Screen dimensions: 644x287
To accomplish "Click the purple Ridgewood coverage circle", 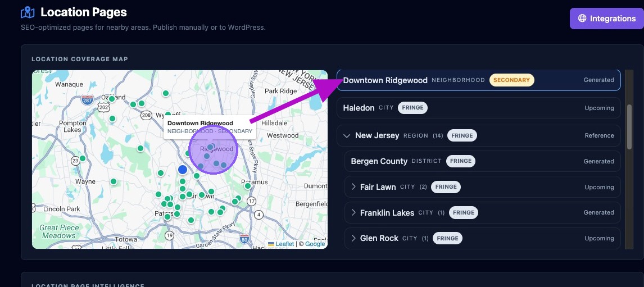I will (x=214, y=149).
